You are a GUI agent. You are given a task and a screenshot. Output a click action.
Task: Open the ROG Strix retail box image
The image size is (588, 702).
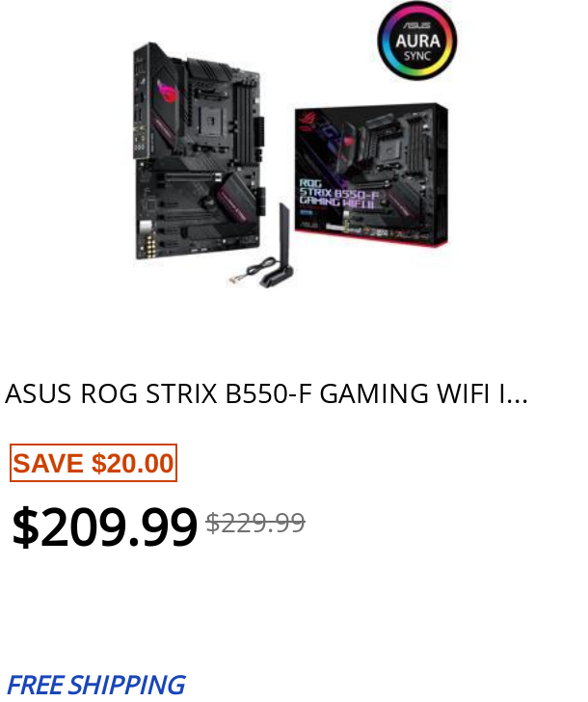(x=371, y=175)
